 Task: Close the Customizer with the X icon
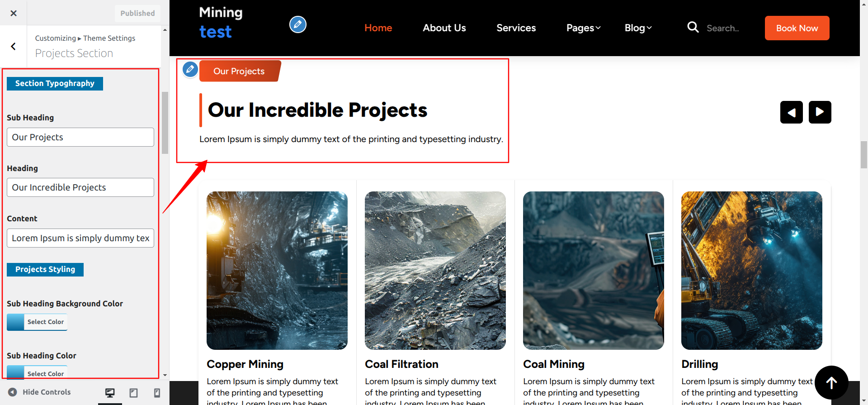point(14,13)
